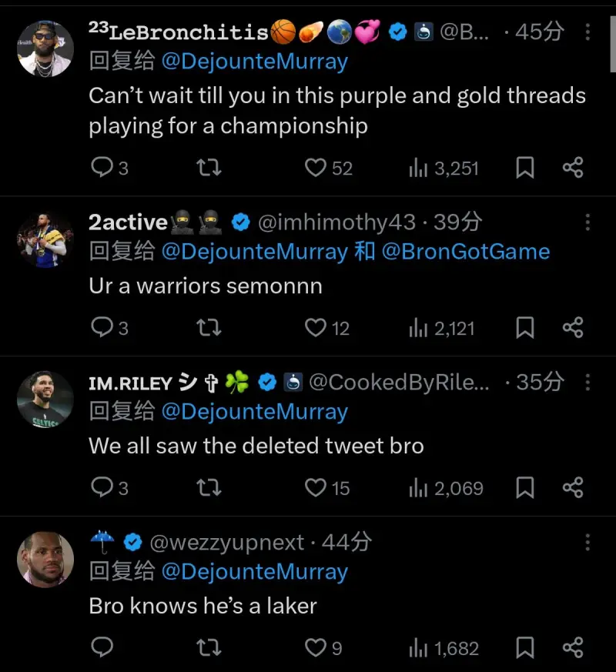Open the @BronGotGame mention link

465,252
